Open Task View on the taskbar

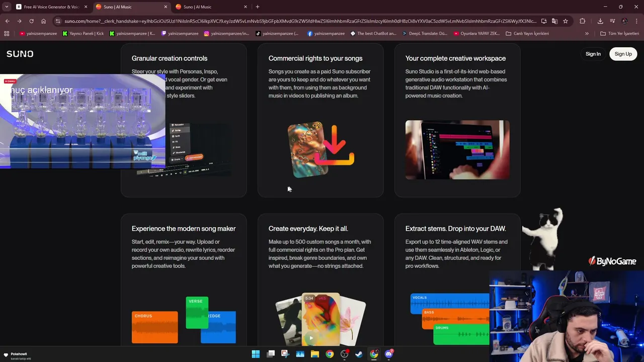(271, 354)
